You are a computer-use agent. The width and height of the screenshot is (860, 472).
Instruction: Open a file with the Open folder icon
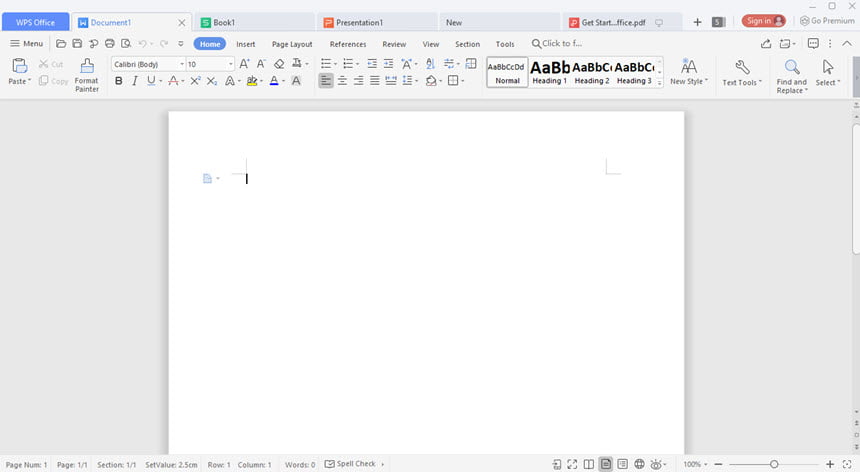(61, 44)
